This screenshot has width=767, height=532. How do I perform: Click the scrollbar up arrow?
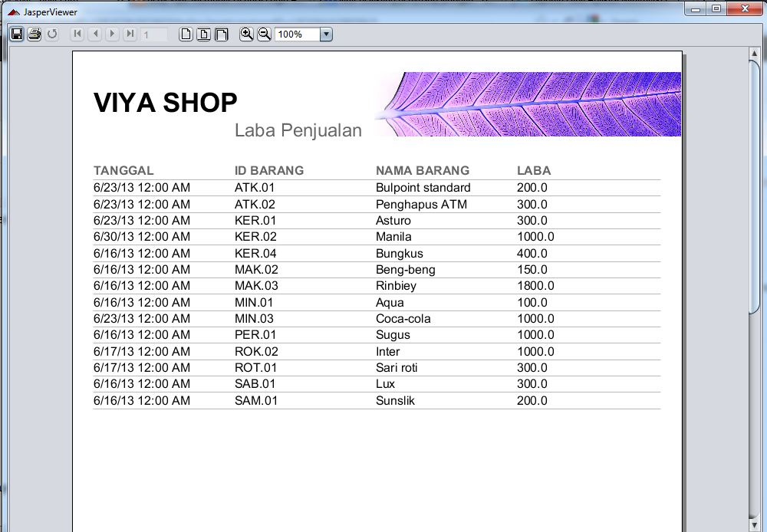752,54
